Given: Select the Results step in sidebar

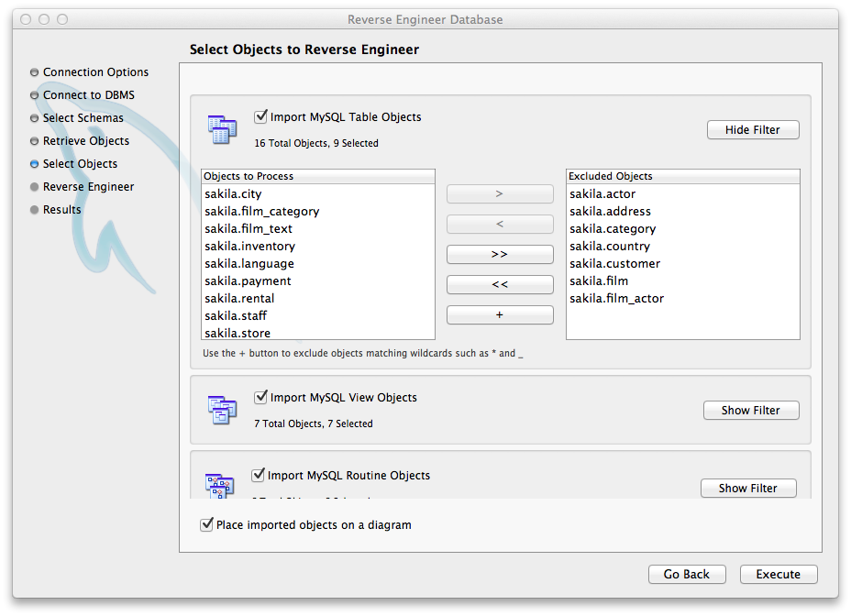Looking at the screenshot, I should click(x=61, y=210).
